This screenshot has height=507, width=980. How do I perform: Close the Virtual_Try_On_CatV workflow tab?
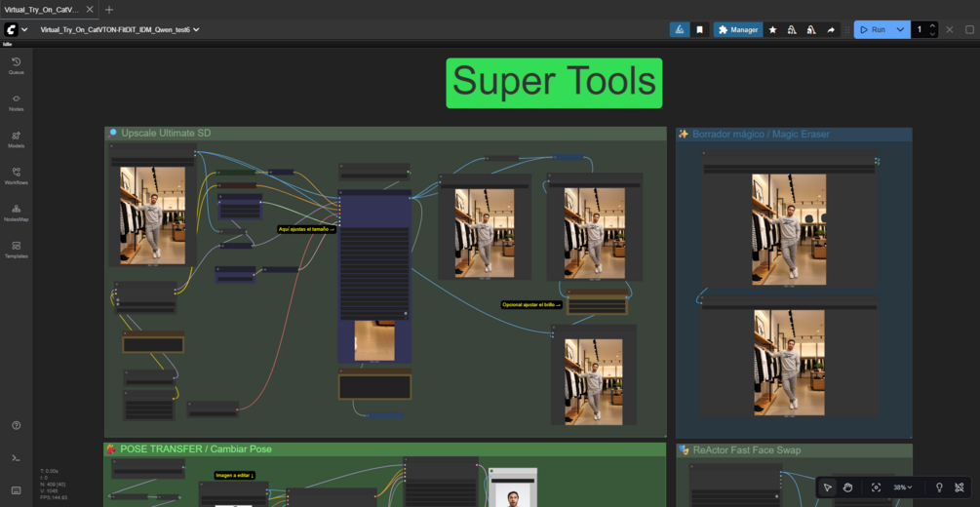90,10
